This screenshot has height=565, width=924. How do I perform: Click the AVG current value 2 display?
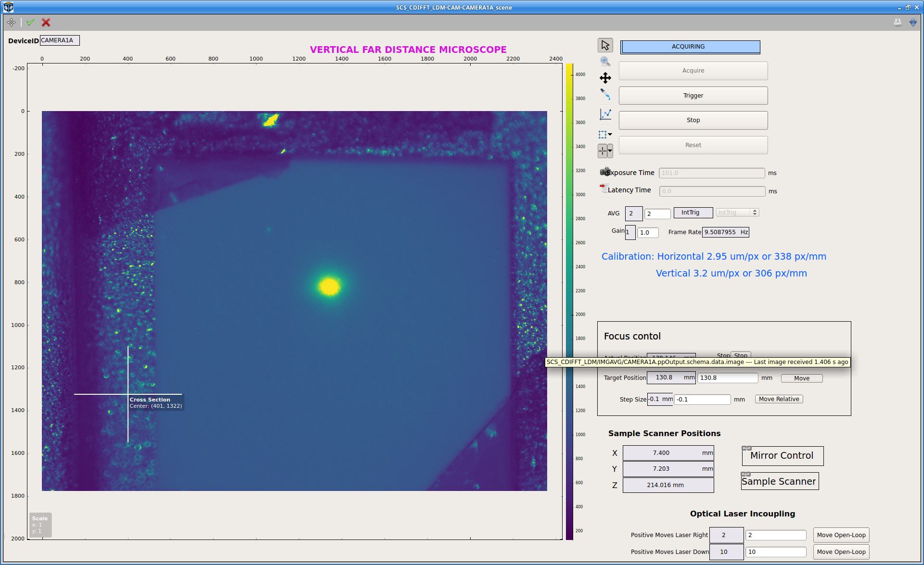pyautogui.click(x=634, y=213)
